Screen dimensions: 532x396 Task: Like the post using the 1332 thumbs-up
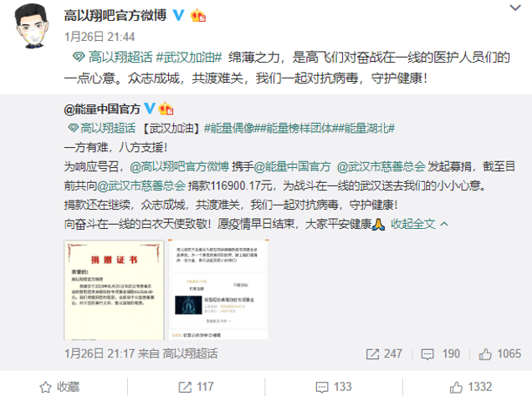point(471,387)
